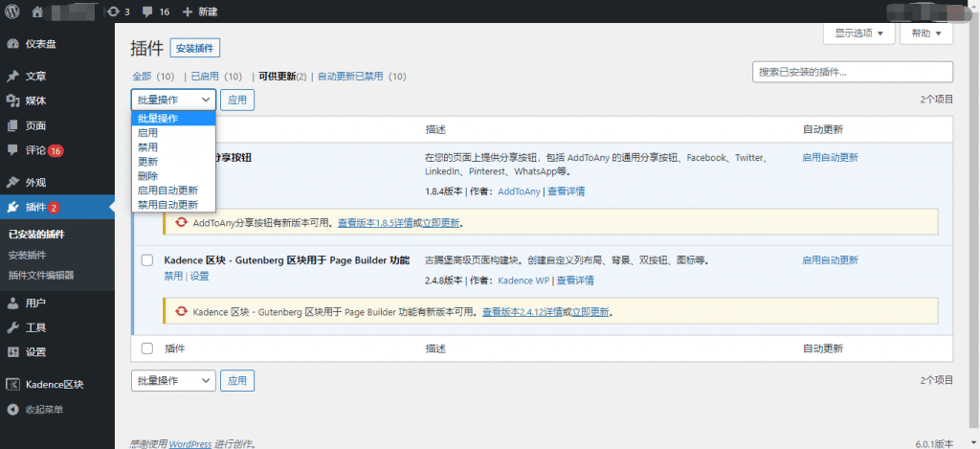Open 查看版本2.4.12详情 link

pyautogui.click(x=523, y=311)
